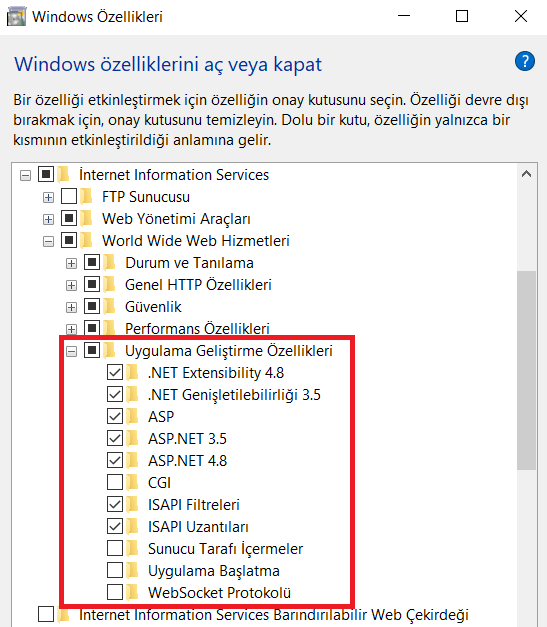
Task: Enable Uygulama Başlatma checkbox
Action: coord(115,570)
